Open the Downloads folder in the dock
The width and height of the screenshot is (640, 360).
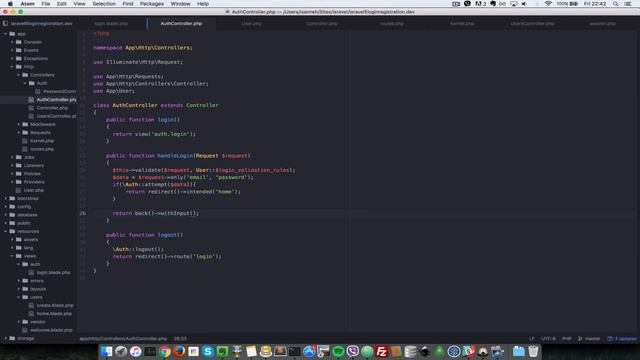pos(518,351)
